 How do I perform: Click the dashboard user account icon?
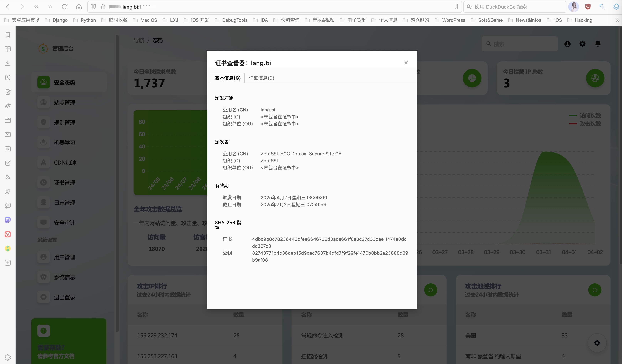pos(567,44)
